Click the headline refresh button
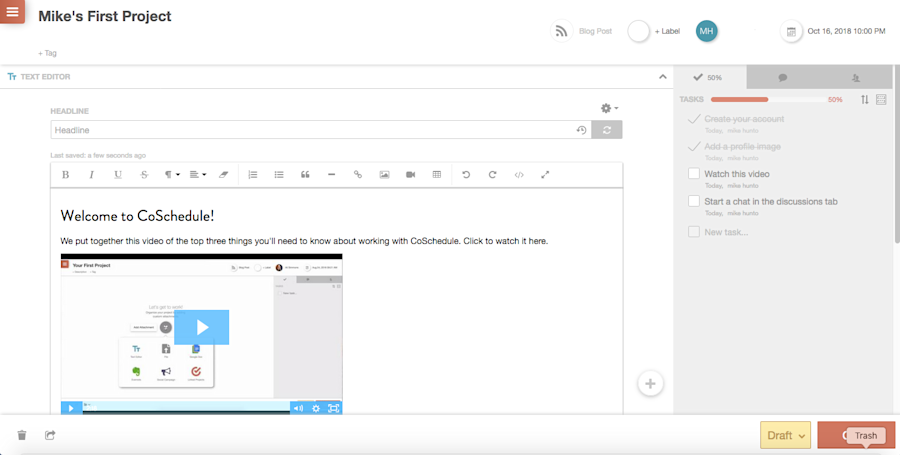This screenshot has width=900, height=455. click(x=607, y=130)
